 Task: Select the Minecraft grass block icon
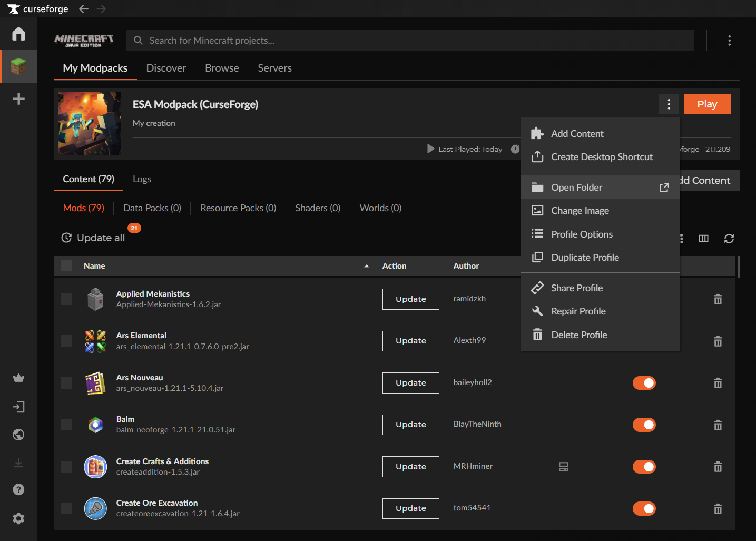pyautogui.click(x=18, y=66)
